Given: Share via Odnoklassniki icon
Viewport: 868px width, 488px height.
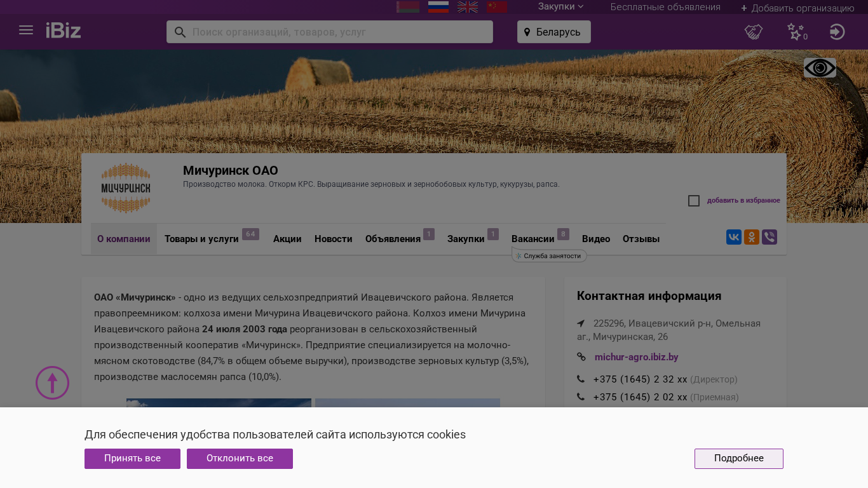Looking at the screenshot, I should coord(752,238).
